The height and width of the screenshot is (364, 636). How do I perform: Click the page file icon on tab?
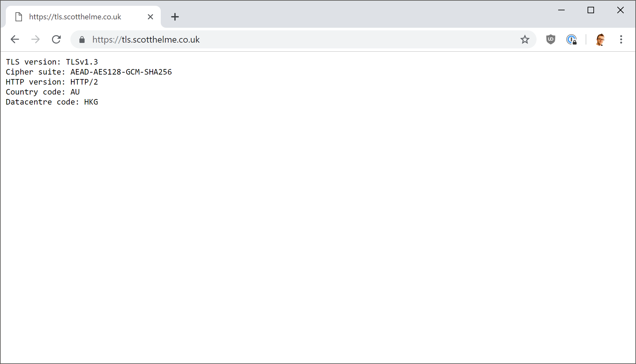coord(19,17)
